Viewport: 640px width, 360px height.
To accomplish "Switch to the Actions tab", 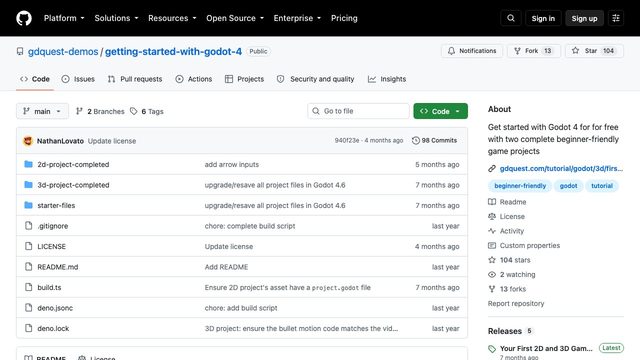I will (194, 79).
